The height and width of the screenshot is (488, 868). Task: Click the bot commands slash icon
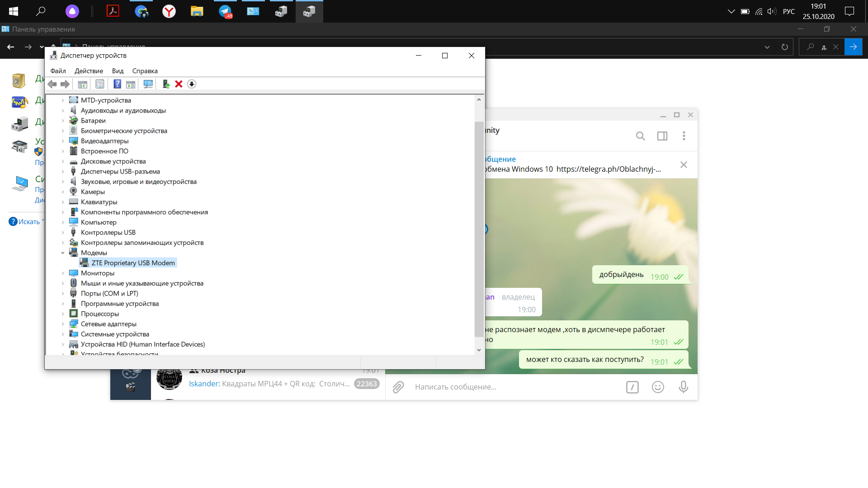tap(632, 387)
